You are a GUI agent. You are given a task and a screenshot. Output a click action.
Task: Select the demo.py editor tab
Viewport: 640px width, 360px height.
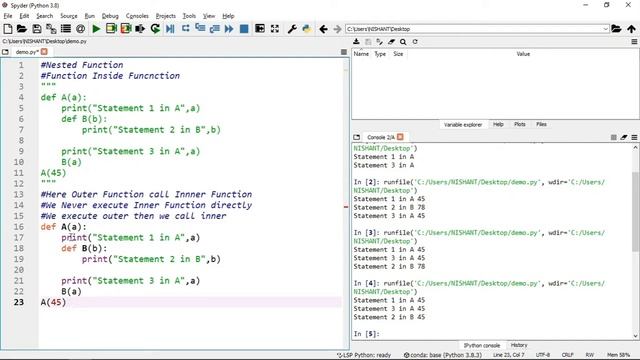[27, 52]
